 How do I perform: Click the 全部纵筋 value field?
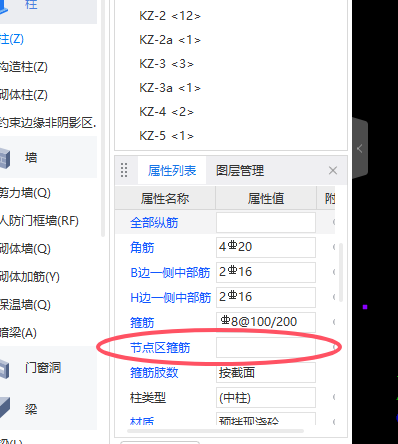[x=266, y=222]
